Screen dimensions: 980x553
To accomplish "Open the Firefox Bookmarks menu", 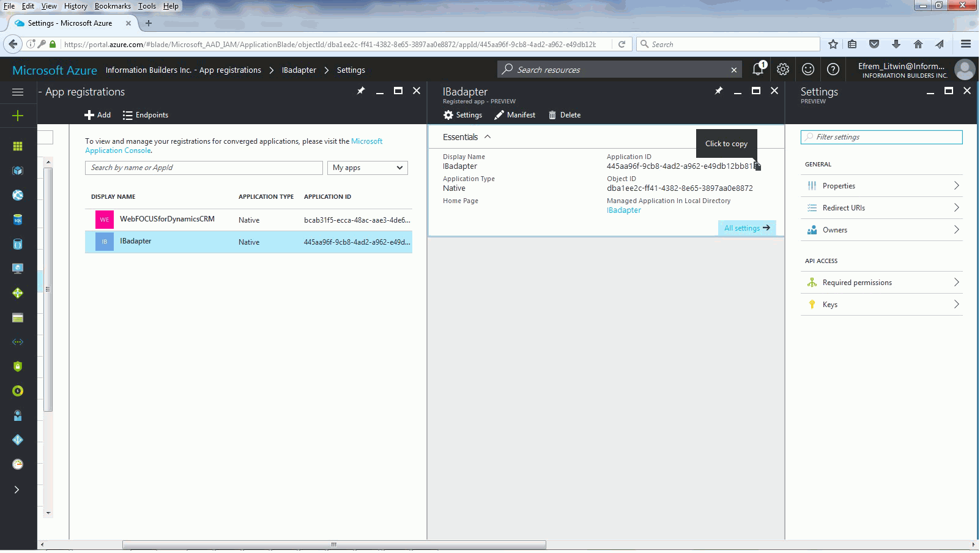I will point(113,6).
